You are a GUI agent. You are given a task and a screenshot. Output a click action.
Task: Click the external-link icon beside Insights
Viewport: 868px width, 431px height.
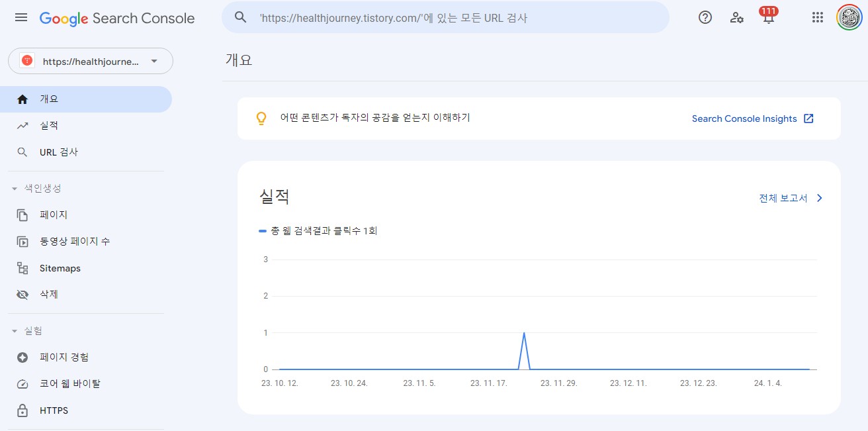pyautogui.click(x=808, y=119)
